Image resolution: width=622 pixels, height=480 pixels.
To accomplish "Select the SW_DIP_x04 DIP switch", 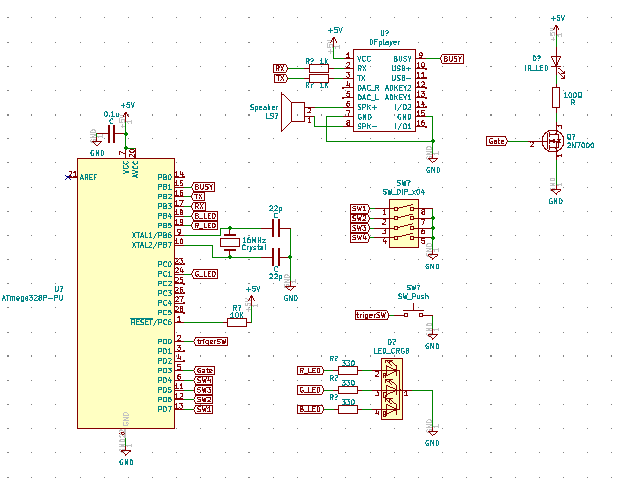I will click(x=403, y=223).
